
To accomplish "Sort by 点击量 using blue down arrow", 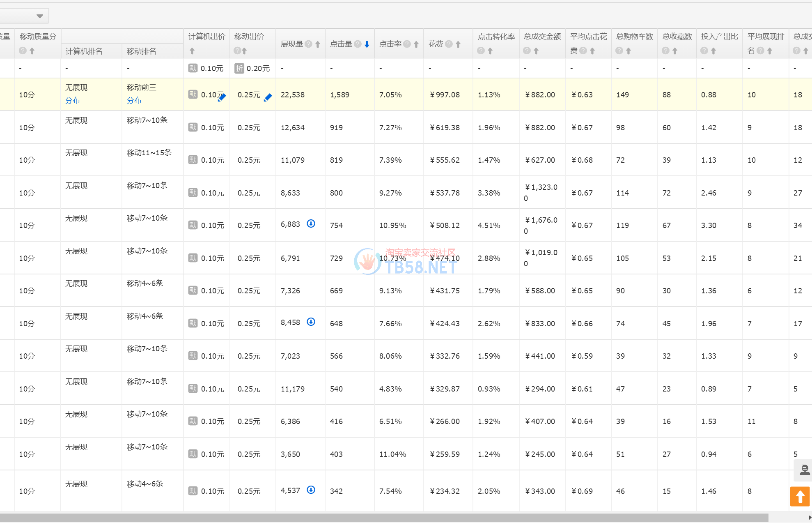I will (x=367, y=44).
